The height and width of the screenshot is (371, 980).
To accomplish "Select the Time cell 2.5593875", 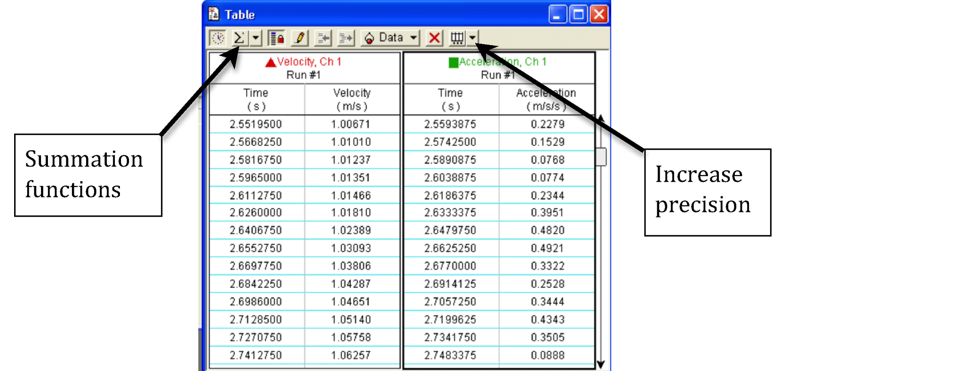I will [x=450, y=124].
